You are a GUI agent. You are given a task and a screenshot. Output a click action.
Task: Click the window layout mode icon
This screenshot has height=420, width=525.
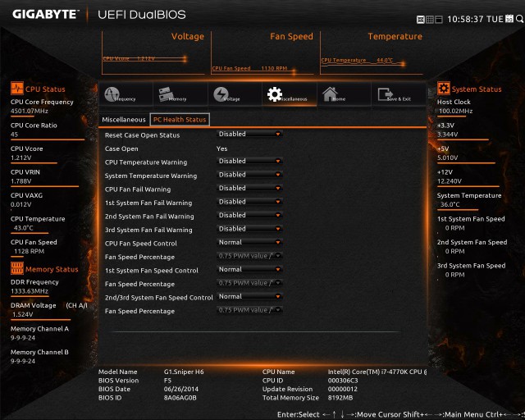coord(439,20)
